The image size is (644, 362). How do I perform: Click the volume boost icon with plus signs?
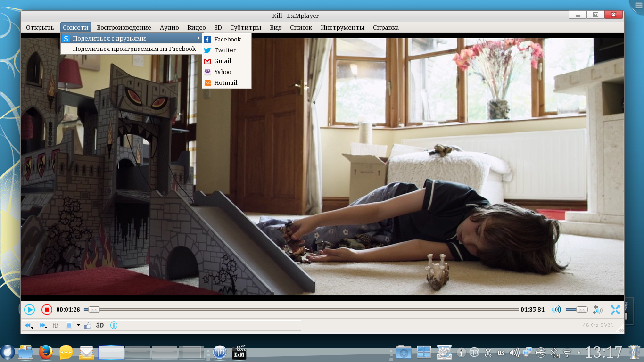pos(597,310)
